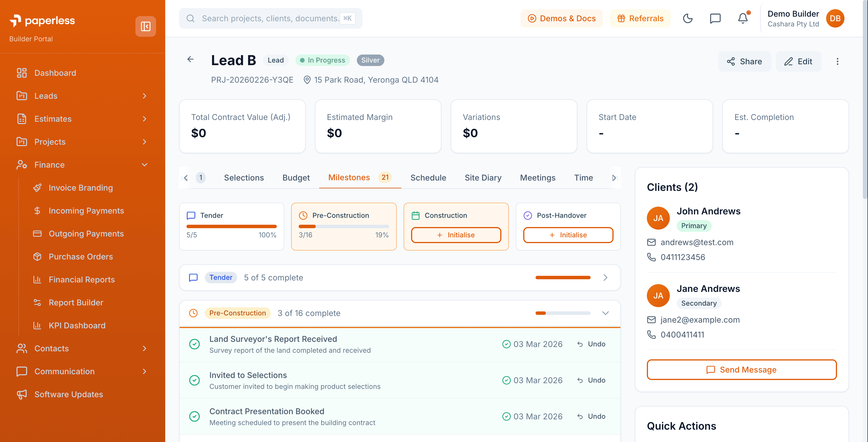Expand the Leads sidebar section
868x442 pixels.
pyautogui.click(x=145, y=96)
